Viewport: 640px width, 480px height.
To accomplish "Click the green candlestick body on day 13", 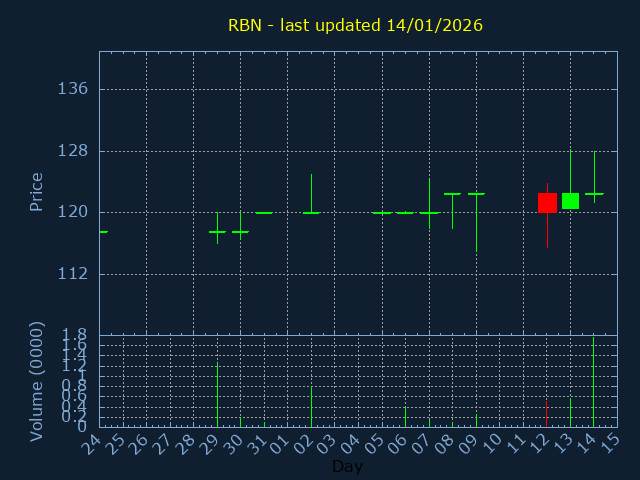I will click(x=570, y=201).
